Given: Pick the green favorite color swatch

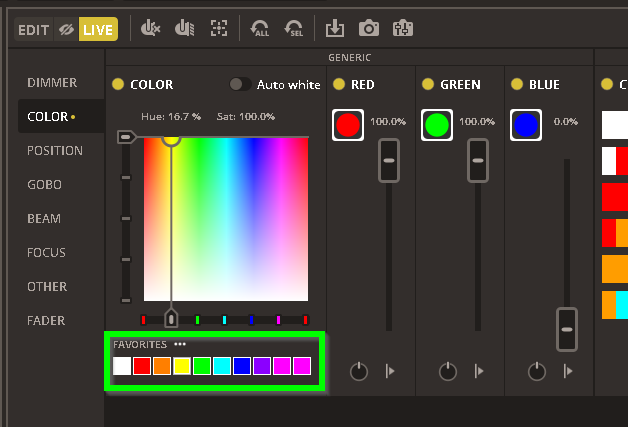Looking at the screenshot, I should (202, 366).
